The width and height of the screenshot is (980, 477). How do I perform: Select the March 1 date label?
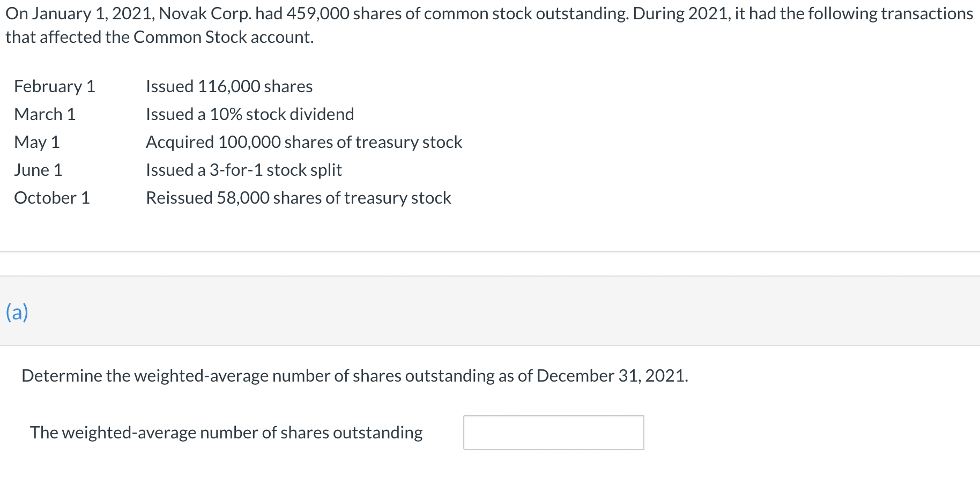45,114
